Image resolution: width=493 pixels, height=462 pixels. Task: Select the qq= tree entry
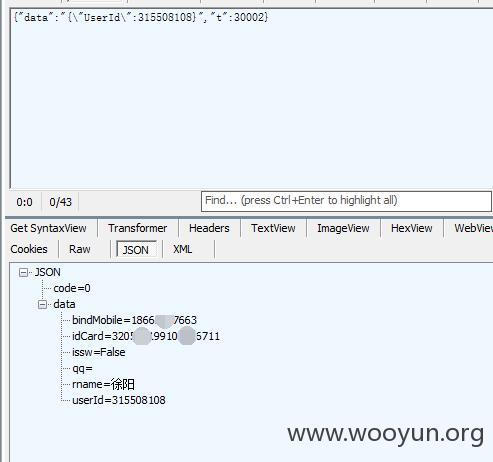pyautogui.click(x=82, y=369)
